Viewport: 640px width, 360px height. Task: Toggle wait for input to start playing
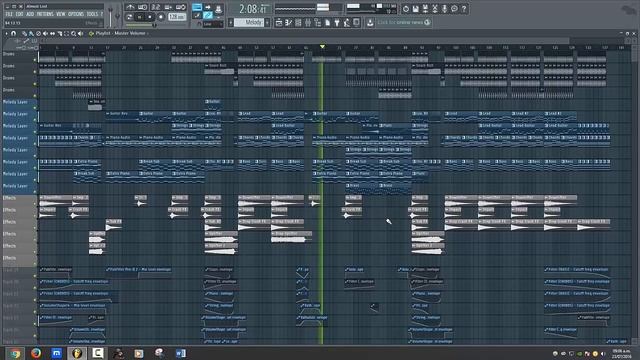[x=142, y=7]
